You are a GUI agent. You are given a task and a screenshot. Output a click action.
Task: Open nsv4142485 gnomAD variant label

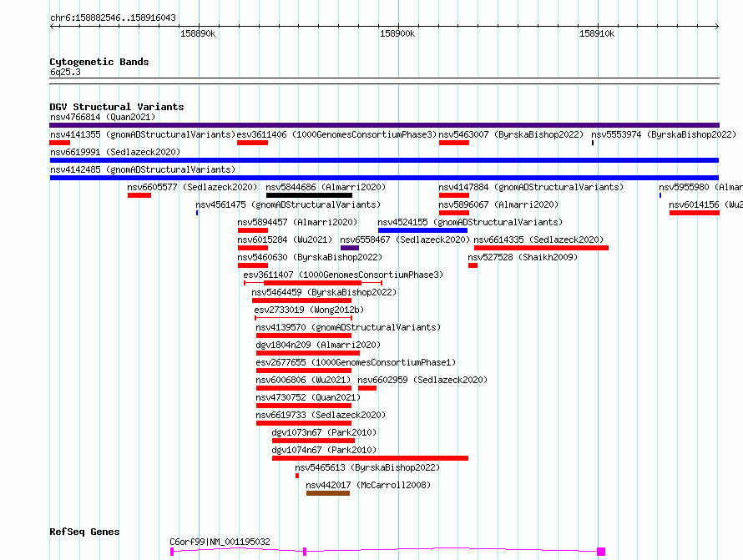point(143,169)
